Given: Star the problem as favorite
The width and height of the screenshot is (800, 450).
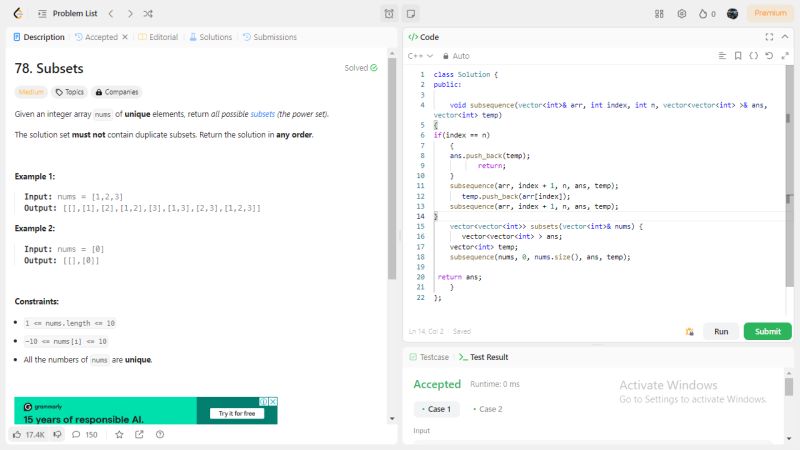Looking at the screenshot, I should [119, 435].
